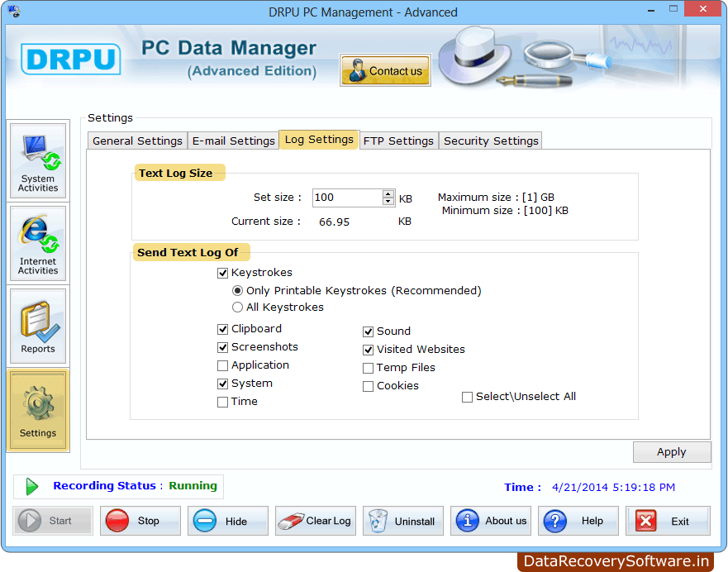Click the Help question mark icon
This screenshot has height=572, width=728.
coord(555,521)
